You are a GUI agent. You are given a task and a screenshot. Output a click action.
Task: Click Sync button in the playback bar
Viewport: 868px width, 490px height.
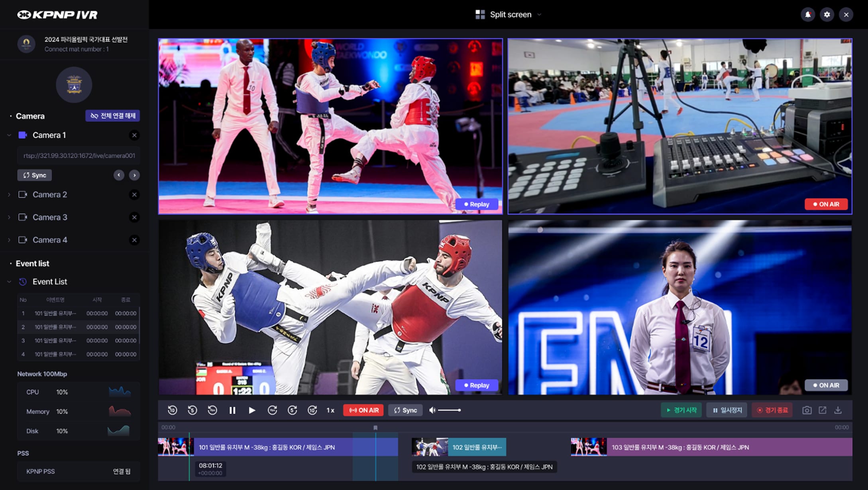coord(405,410)
